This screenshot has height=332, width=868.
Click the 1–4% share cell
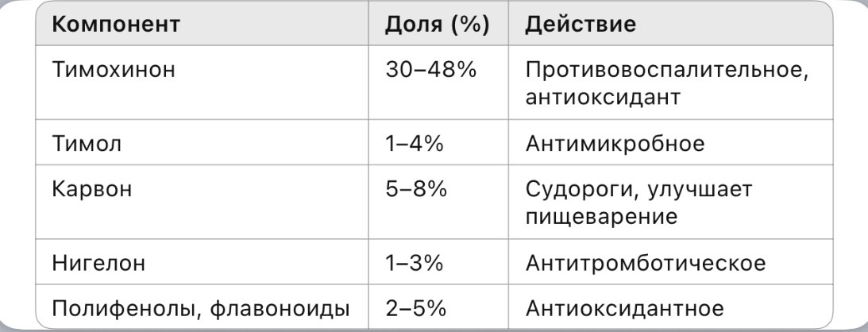point(438,142)
